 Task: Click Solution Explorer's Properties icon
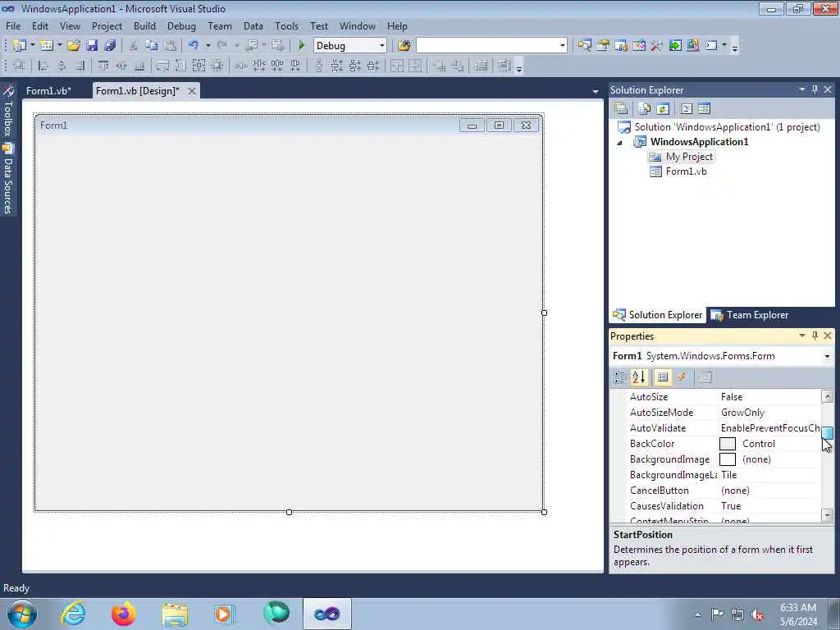tap(622, 109)
